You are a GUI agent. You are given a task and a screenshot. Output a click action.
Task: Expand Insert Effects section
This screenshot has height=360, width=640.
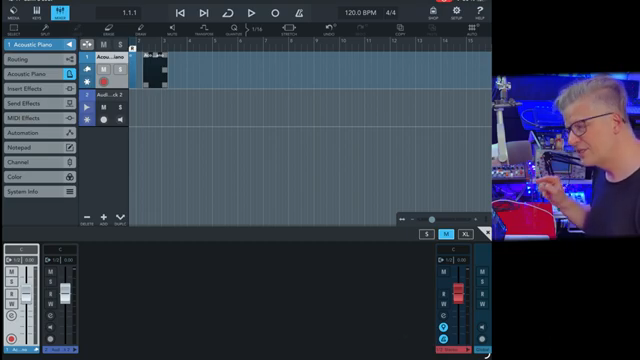pos(40,89)
